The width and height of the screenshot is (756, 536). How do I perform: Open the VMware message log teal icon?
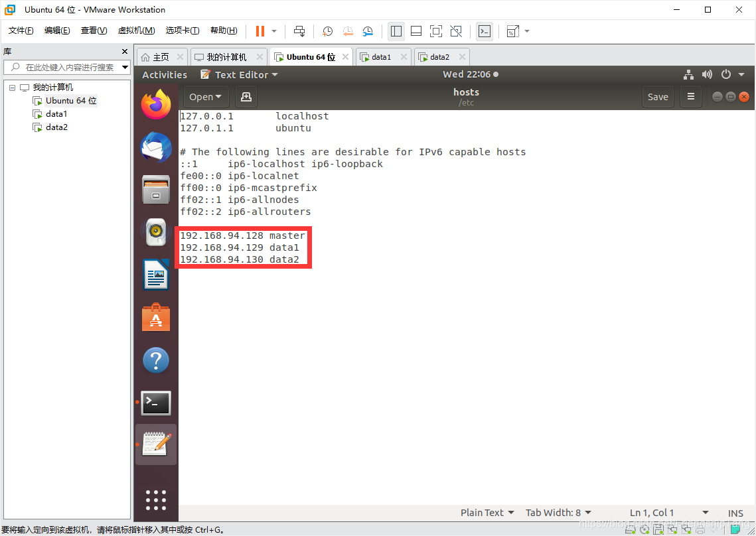(x=735, y=530)
